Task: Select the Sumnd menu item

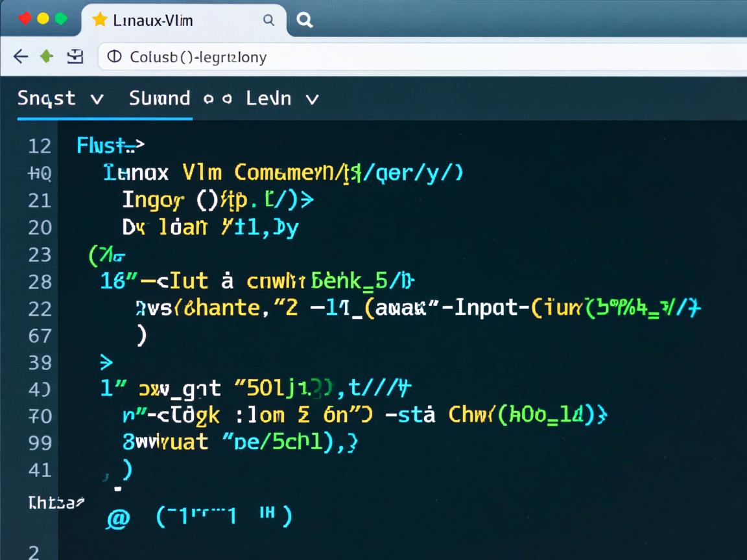Action: [x=159, y=99]
